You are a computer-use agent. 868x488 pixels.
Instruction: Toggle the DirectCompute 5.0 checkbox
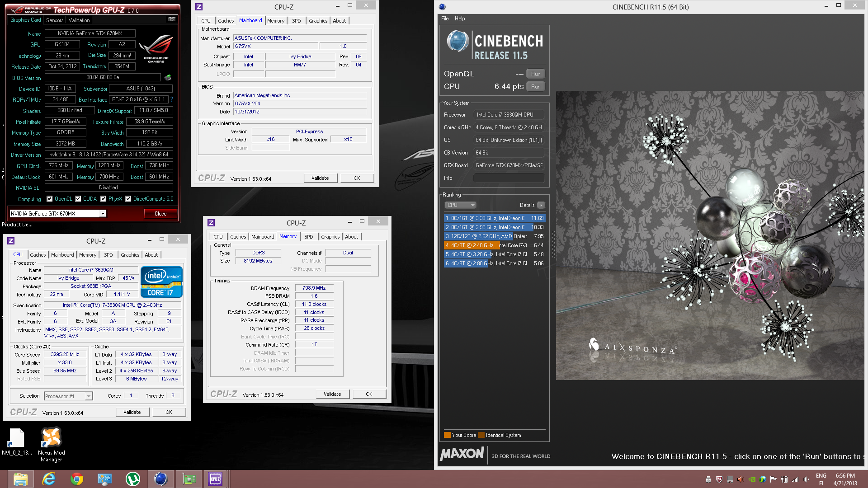pyautogui.click(x=128, y=199)
